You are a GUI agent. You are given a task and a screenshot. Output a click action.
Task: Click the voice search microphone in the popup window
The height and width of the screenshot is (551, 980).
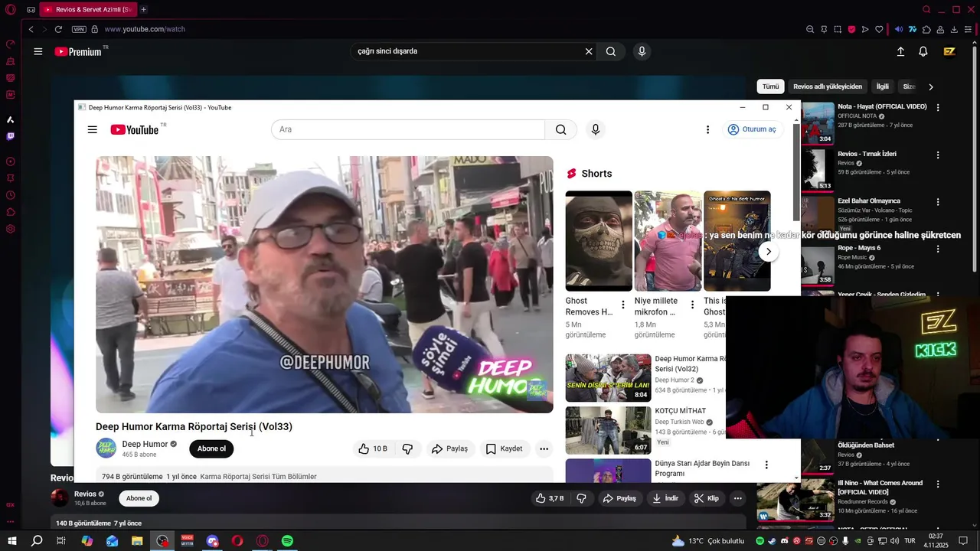pyautogui.click(x=596, y=129)
